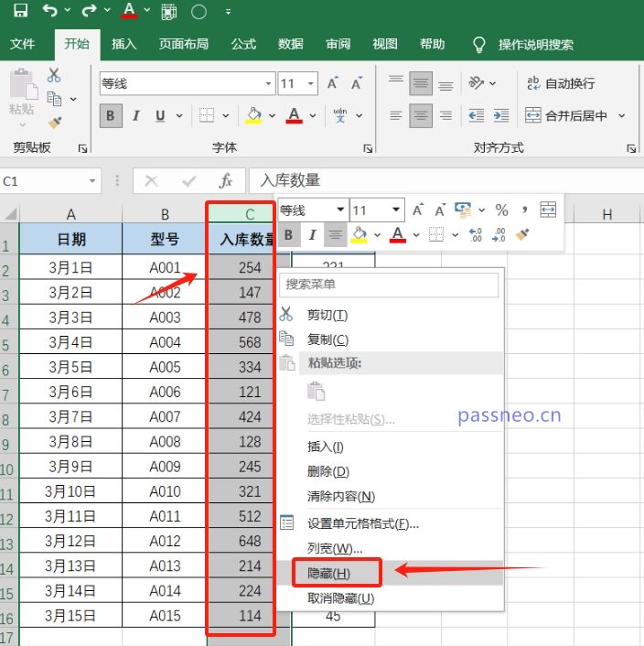This screenshot has height=646, width=644.
Task: Click the ribbon Font Color red A
Action: (x=294, y=115)
